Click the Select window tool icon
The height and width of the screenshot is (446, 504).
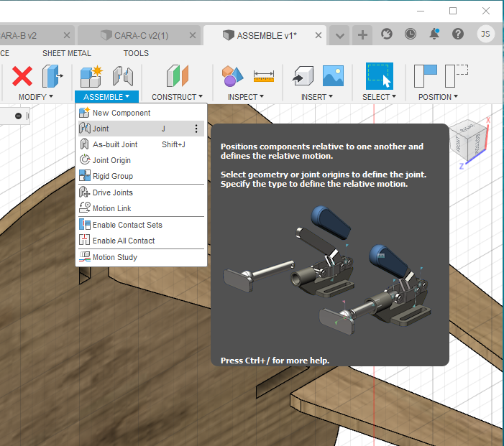pyautogui.click(x=380, y=76)
